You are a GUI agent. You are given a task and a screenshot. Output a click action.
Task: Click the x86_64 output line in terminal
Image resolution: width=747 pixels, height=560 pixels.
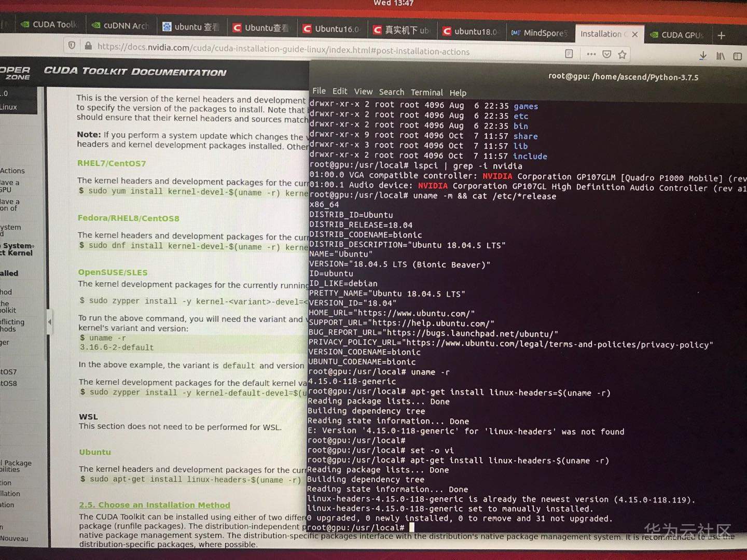(x=324, y=205)
